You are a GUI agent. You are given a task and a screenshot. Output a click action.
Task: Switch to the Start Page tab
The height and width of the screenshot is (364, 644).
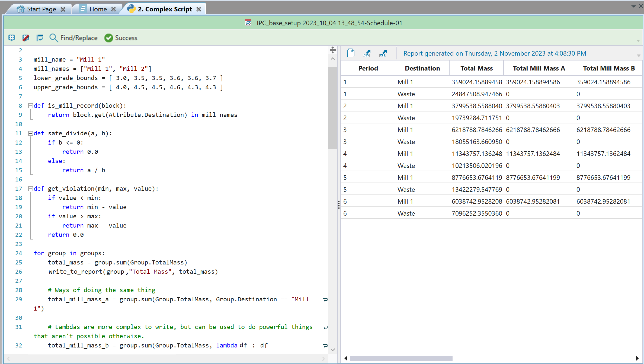click(x=41, y=9)
